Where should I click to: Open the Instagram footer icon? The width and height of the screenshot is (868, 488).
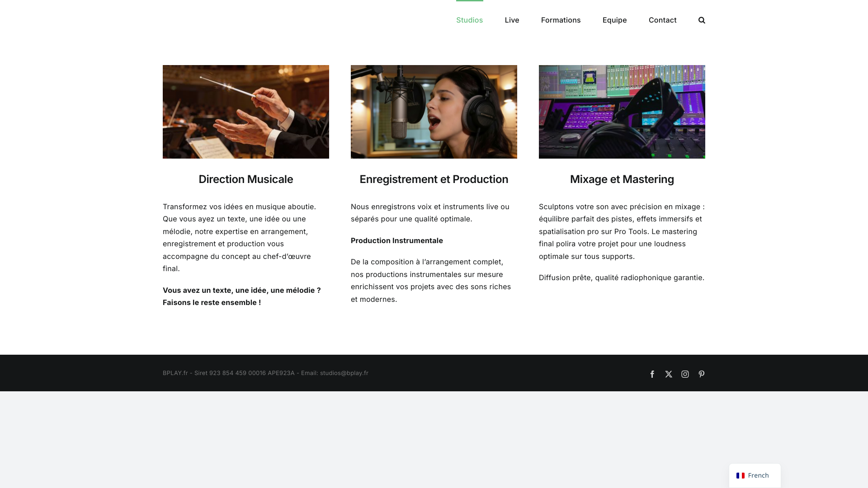pos(685,374)
